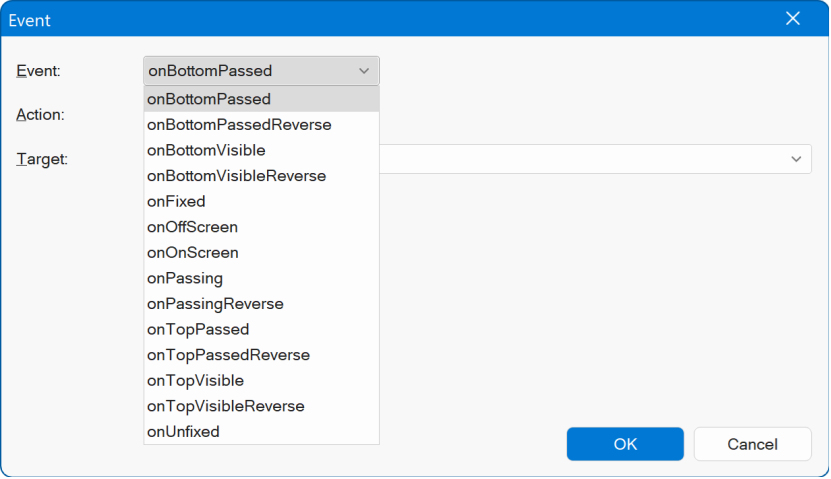831x479 pixels.
Task: Collapse the Event combo box arrow
Action: pyautogui.click(x=363, y=71)
